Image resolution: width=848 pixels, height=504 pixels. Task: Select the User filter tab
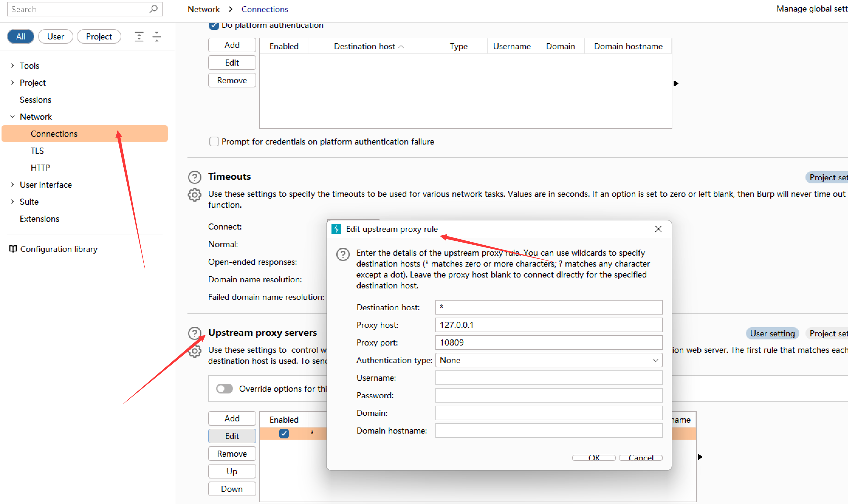tap(55, 36)
